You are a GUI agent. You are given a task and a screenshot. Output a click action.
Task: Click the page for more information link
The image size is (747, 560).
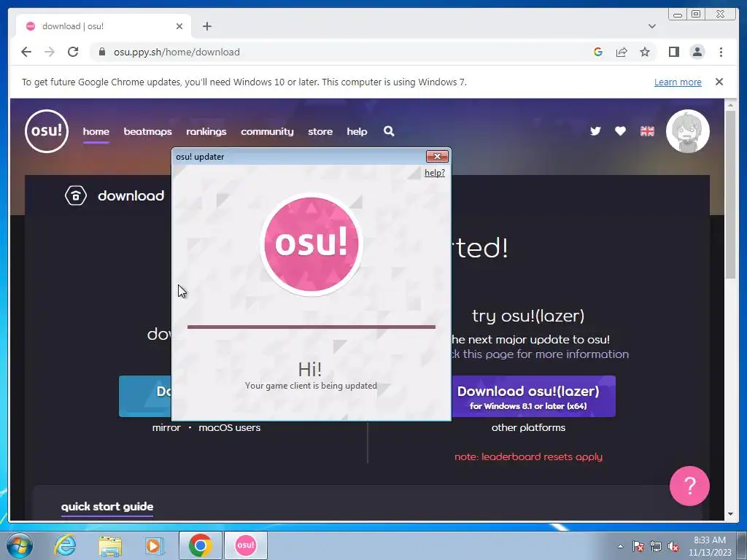(539, 354)
